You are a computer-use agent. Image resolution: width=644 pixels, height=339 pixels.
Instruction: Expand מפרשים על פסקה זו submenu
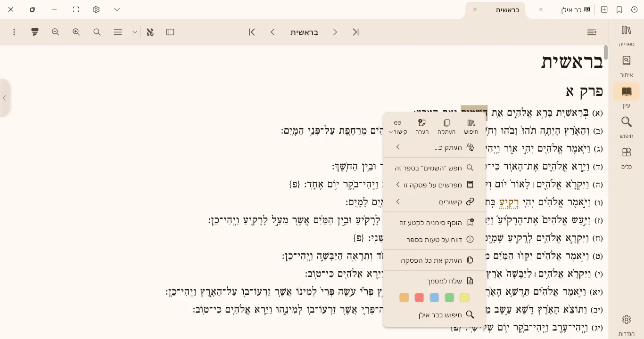pos(435,185)
